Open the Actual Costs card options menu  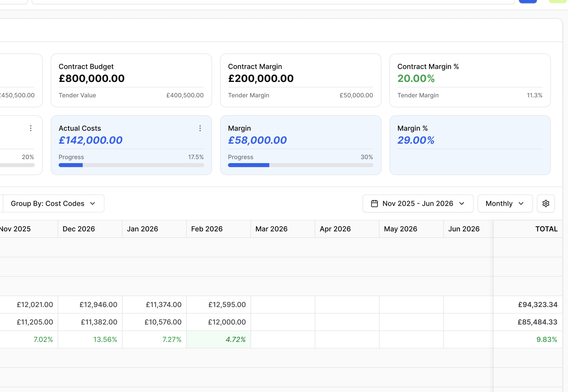200,128
